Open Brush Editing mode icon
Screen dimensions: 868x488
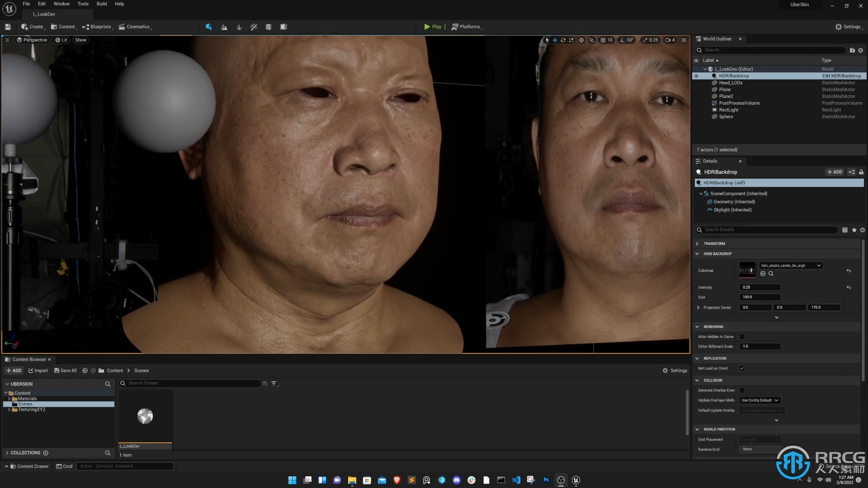pos(283,27)
